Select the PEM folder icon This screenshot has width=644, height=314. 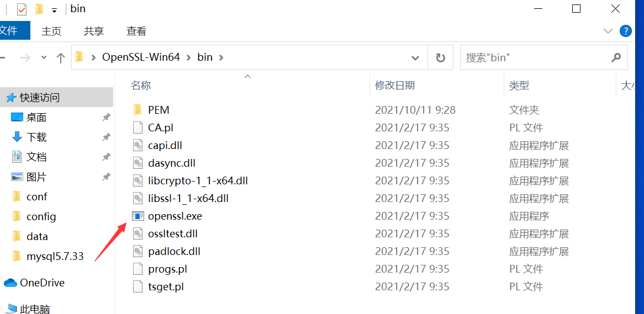coord(138,110)
